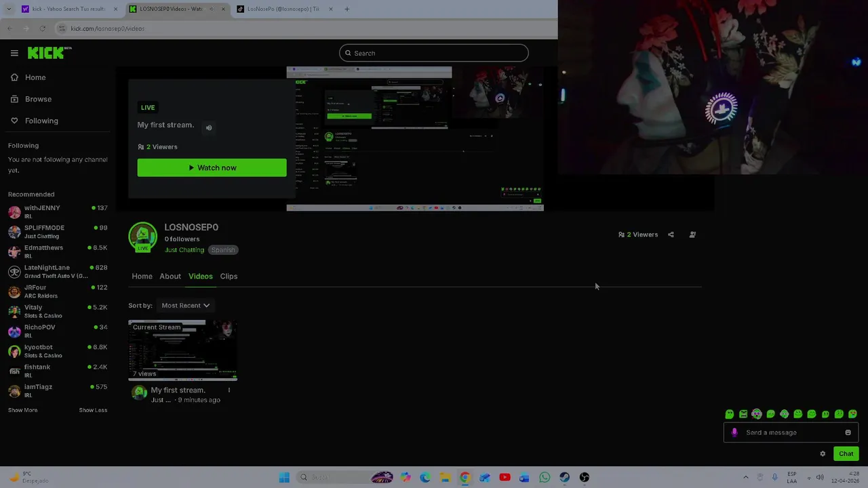Viewport: 868px width, 488px height.
Task: Click the RichoPOV channel avatar
Action: [14, 331]
